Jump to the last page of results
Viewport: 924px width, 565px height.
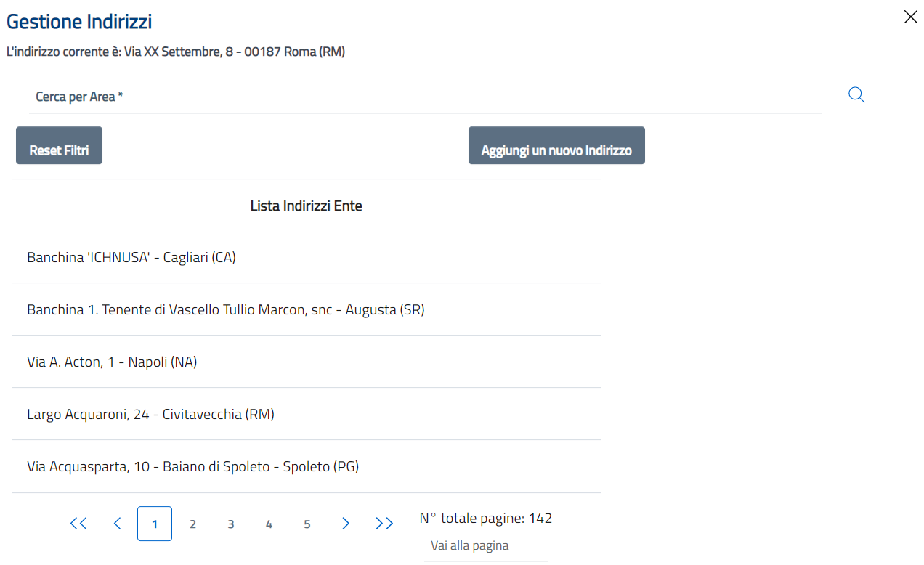coord(384,524)
